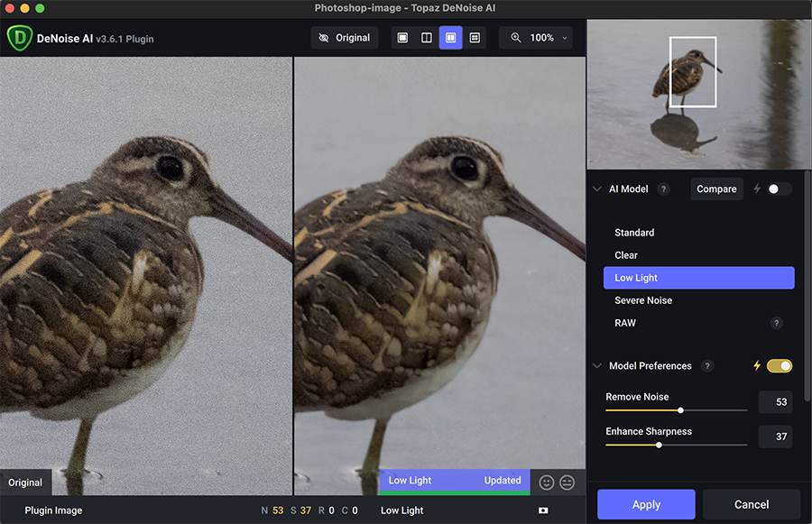Select split view layout icon
This screenshot has width=812, height=524.
coord(427,38)
